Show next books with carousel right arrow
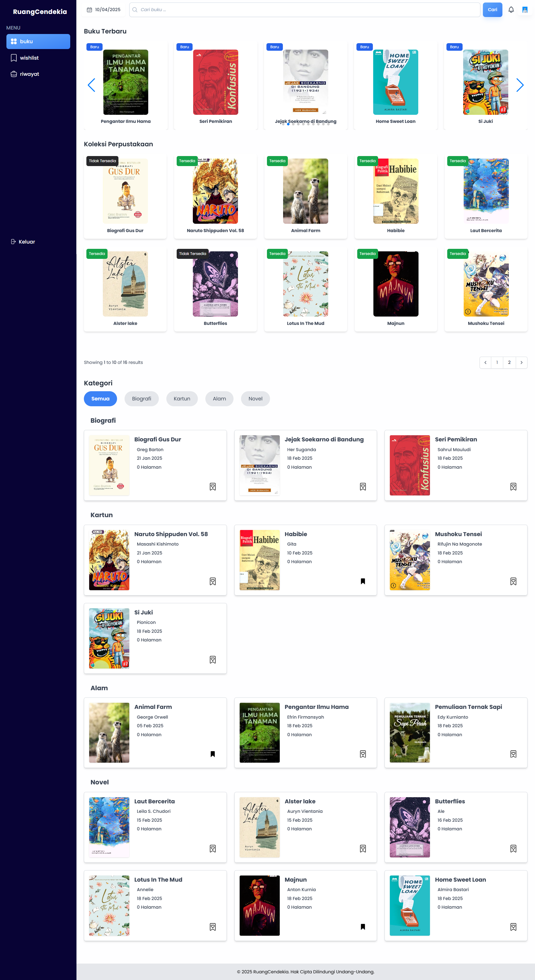The width and height of the screenshot is (535, 980). [520, 85]
